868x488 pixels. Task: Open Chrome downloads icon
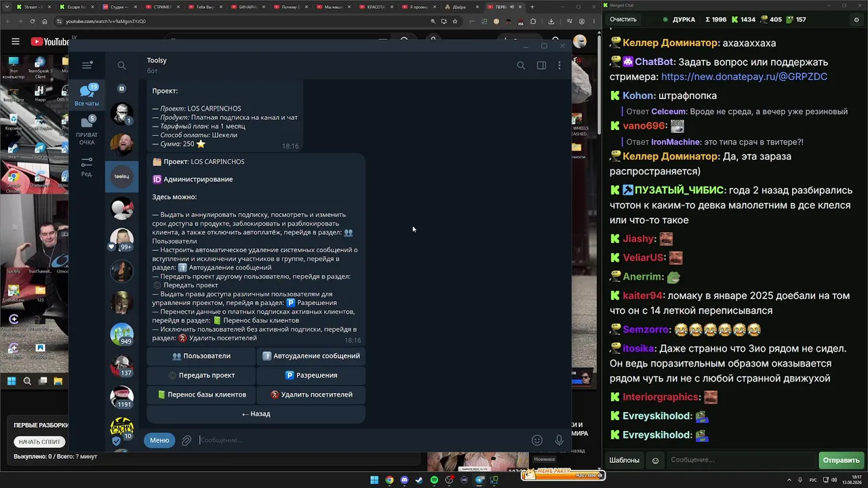[x=551, y=21]
